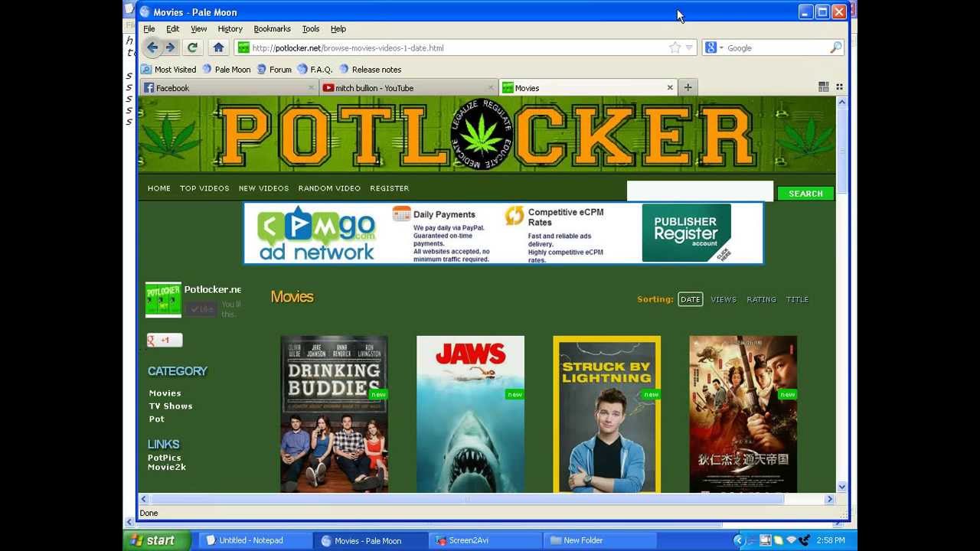Click the Facebook Like button
980x551 pixels.
tap(201, 309)
